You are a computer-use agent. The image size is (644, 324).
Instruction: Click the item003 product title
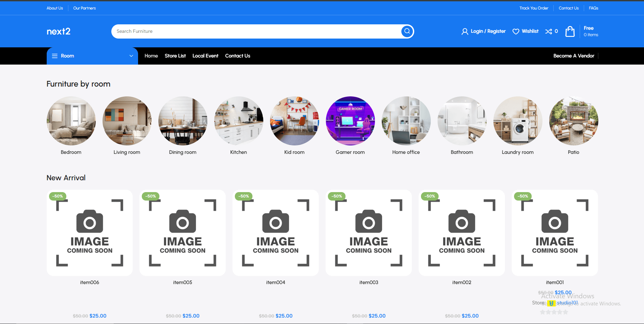[369, 282]
